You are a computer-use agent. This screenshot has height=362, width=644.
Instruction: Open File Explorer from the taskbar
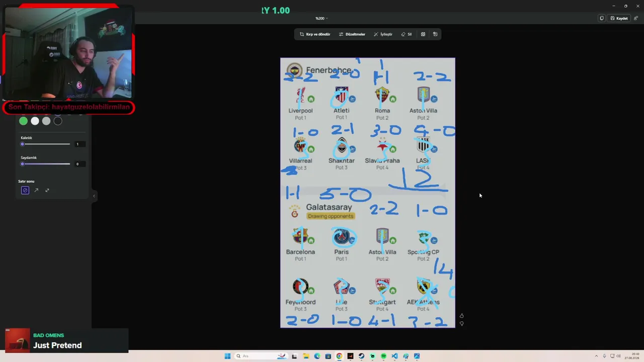tap(306, 356)
